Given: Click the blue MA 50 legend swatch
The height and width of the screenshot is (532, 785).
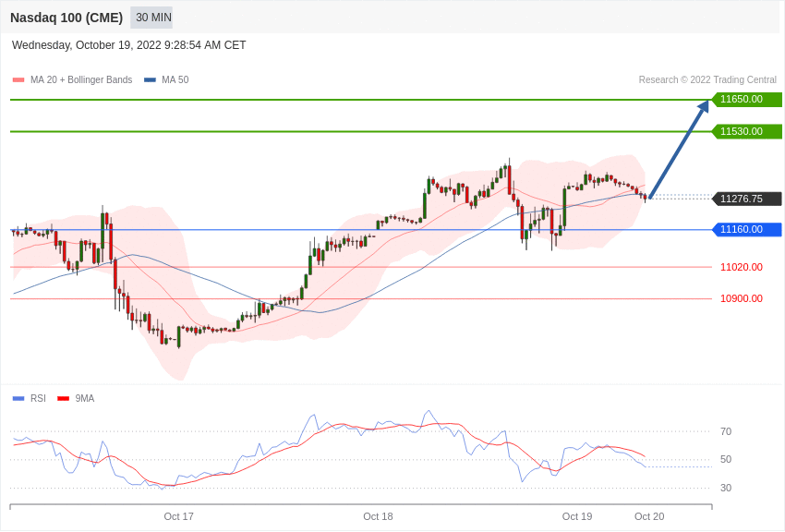Looking at the screenshot, I should click(150, 80).
